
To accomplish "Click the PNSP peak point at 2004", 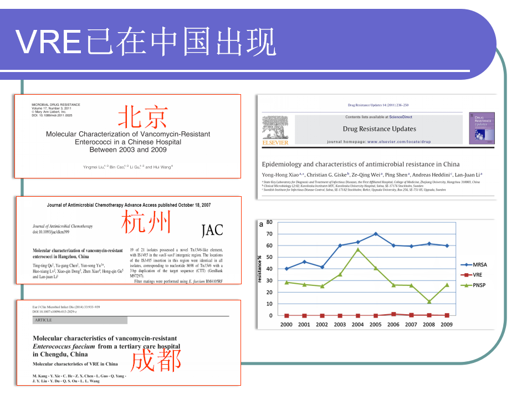I will tap(358, 249).
